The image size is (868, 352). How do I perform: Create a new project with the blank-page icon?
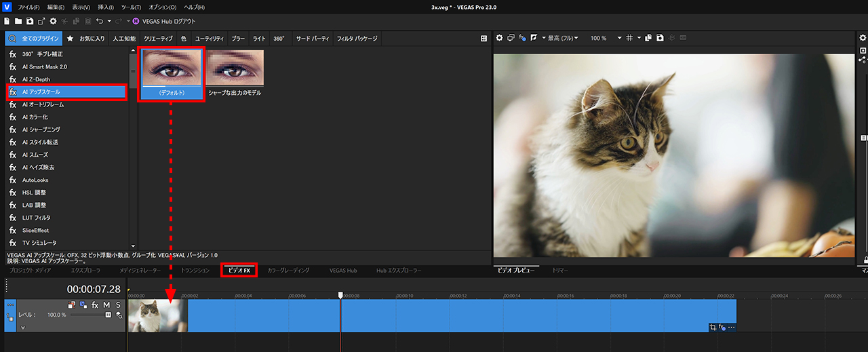pos(7,21)
